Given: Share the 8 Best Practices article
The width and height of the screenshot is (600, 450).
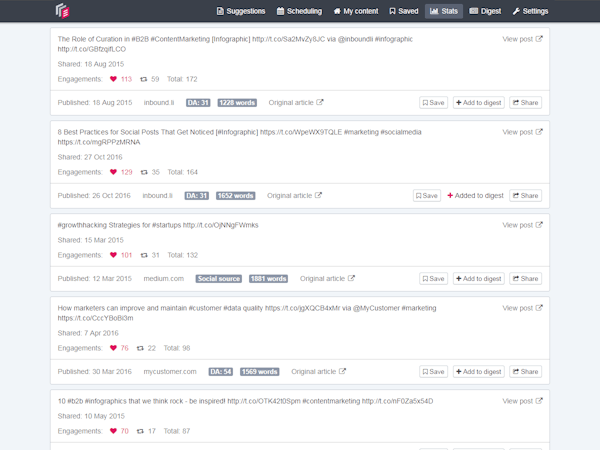Looking at the screenshot, I should 525,195.
